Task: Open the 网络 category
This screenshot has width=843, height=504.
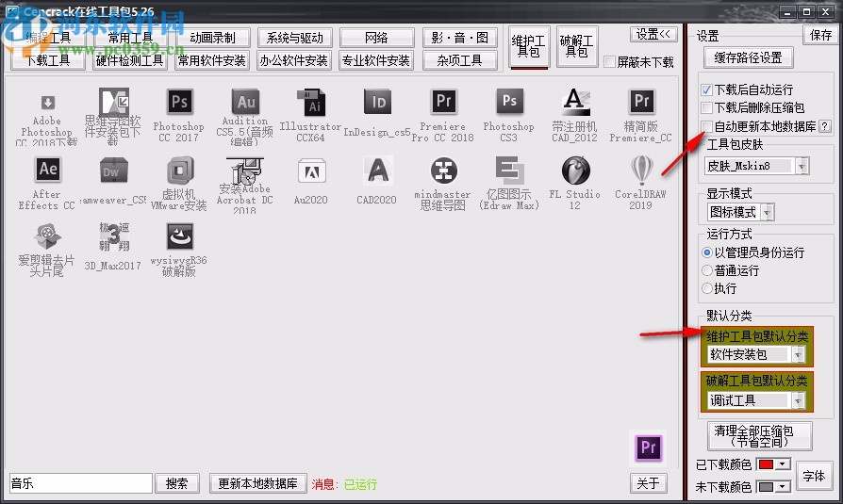Action: pos(376,38)
